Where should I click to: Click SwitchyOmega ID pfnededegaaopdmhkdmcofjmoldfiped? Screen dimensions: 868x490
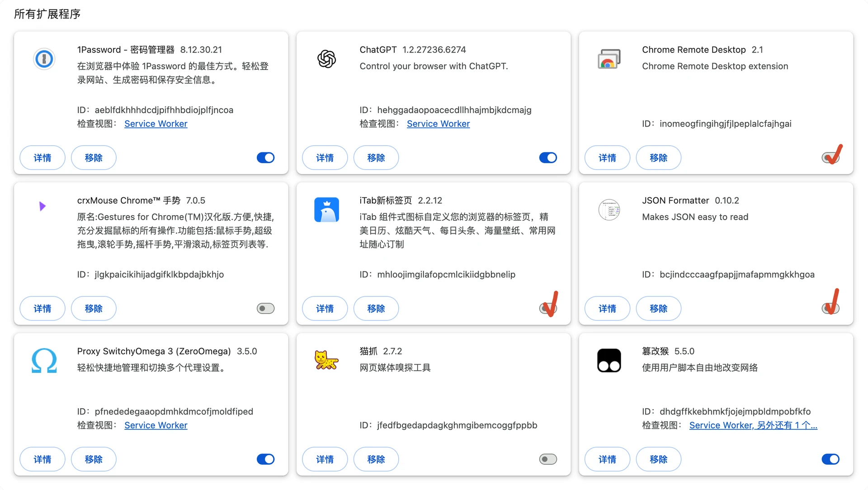pos(174,411)
